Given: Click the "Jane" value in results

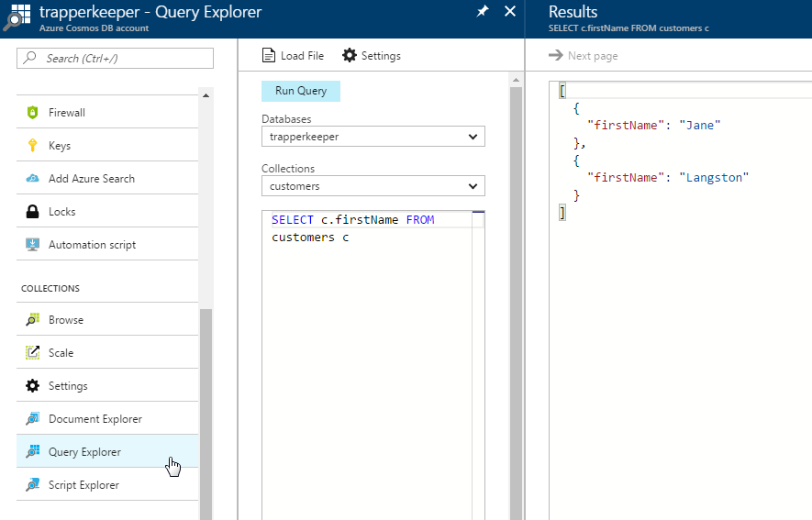Looking at the screenshot, I should coord(700,126).
